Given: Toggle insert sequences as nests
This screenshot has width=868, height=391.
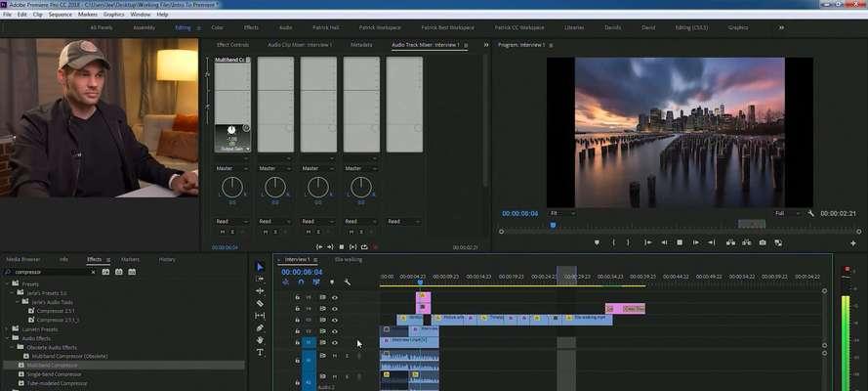Looking at the screenshot, I should 286,282.
